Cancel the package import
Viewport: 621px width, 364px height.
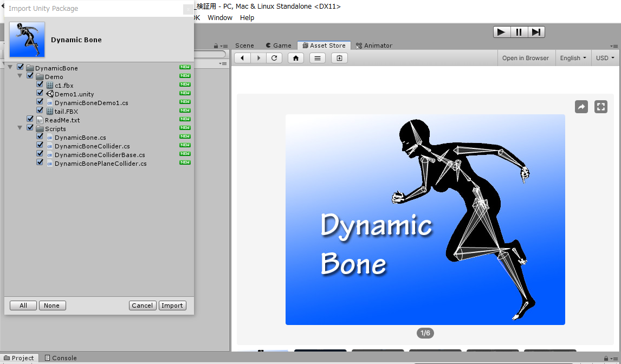(x=143, y=305)
